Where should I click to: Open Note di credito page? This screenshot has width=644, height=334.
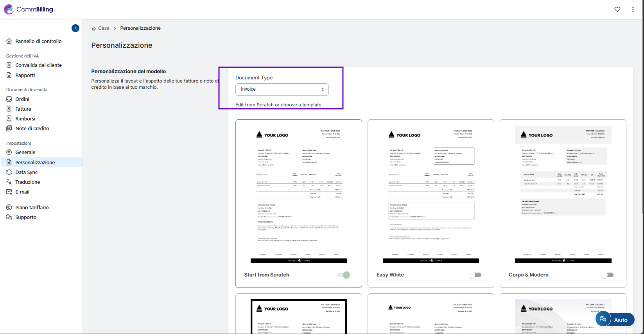tap(32, 128)
